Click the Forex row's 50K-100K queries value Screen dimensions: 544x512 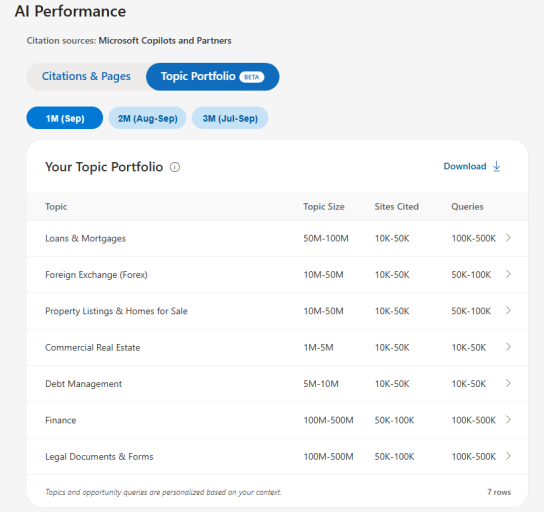[x=471, y=275]
